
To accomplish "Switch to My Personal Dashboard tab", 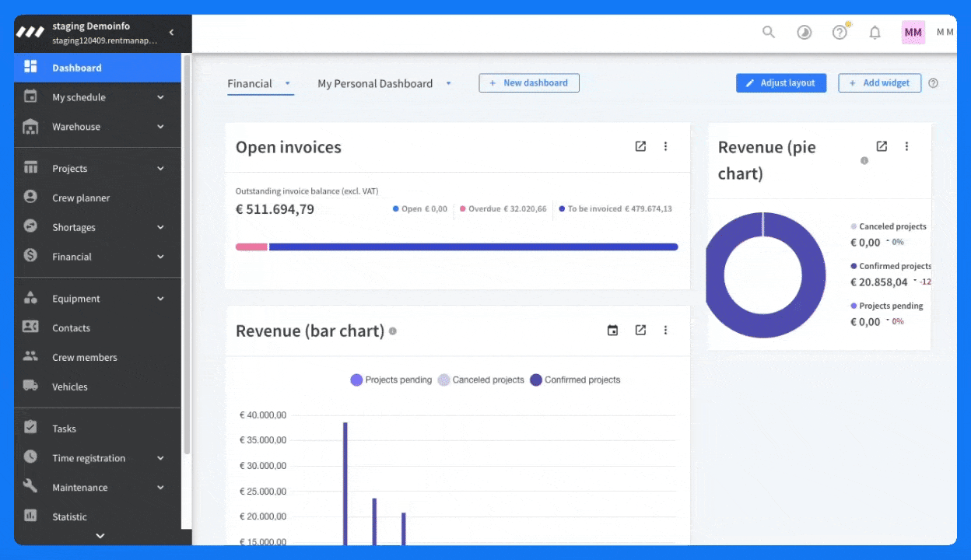I will [x=375, y=83].
